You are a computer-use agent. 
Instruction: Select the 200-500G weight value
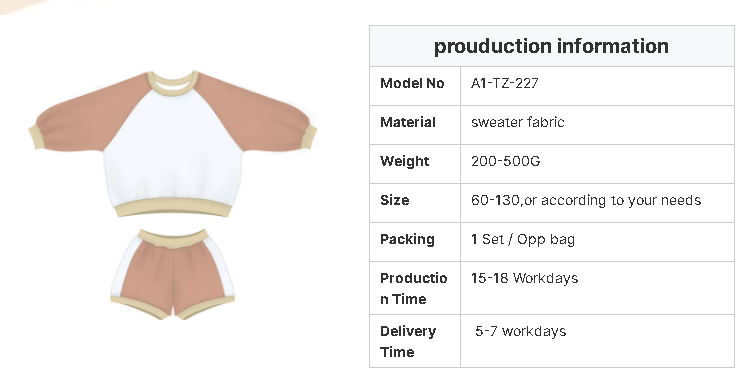coord(505,161)
